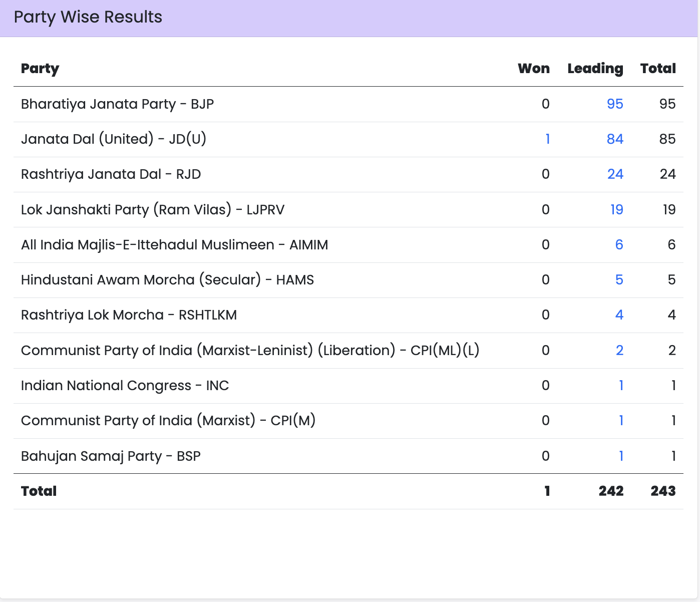Screen dimensions: 700x602
Task: Click LJPRV leading count 19
Action: click(616, 209)
